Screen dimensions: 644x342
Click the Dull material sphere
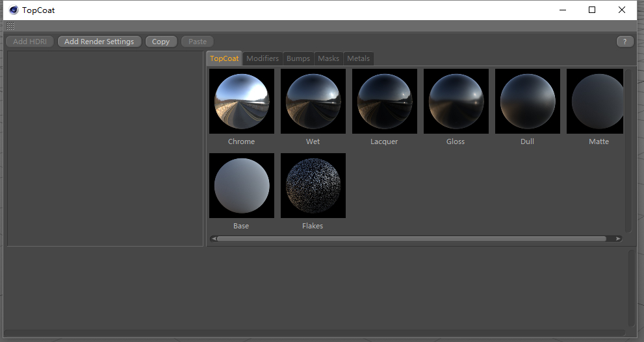(x=527, y=101)
